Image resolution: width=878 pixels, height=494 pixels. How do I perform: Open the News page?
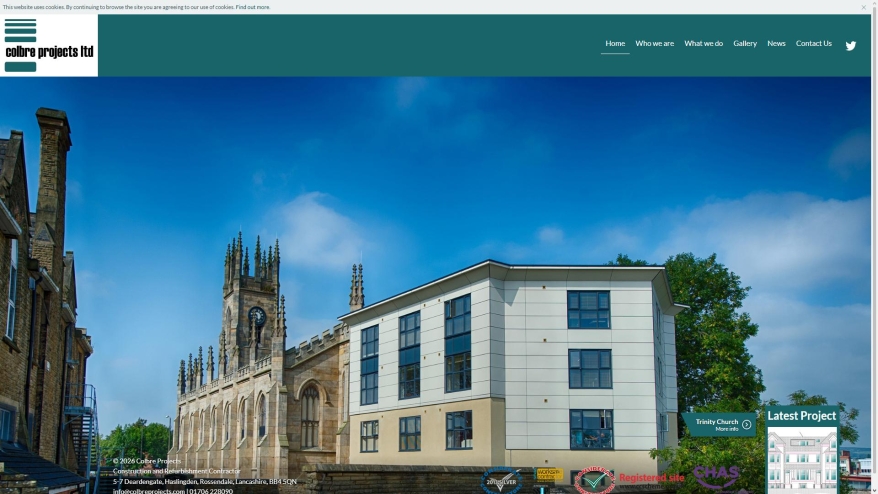776,44
